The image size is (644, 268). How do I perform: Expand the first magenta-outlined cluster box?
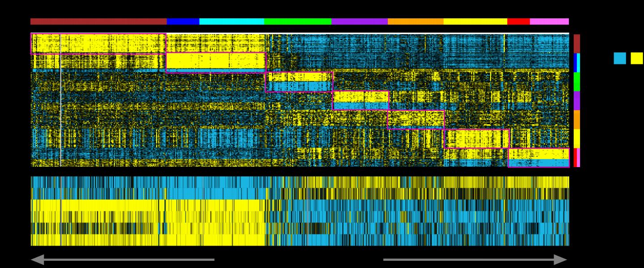98,42
